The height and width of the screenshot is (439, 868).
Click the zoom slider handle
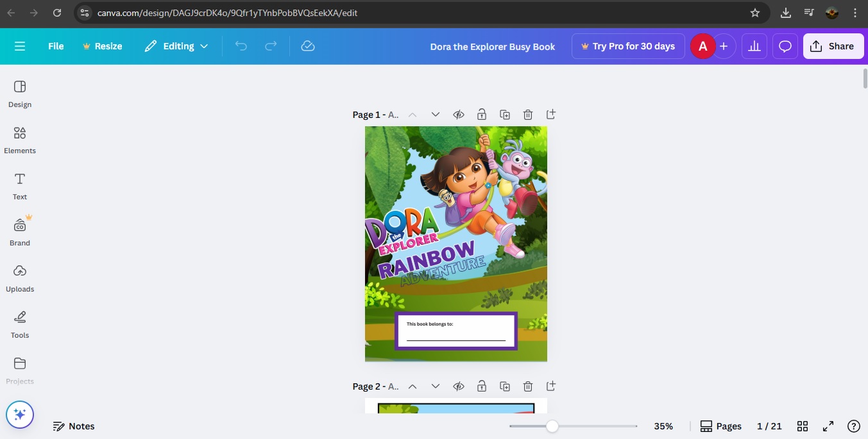coord(552,426)
